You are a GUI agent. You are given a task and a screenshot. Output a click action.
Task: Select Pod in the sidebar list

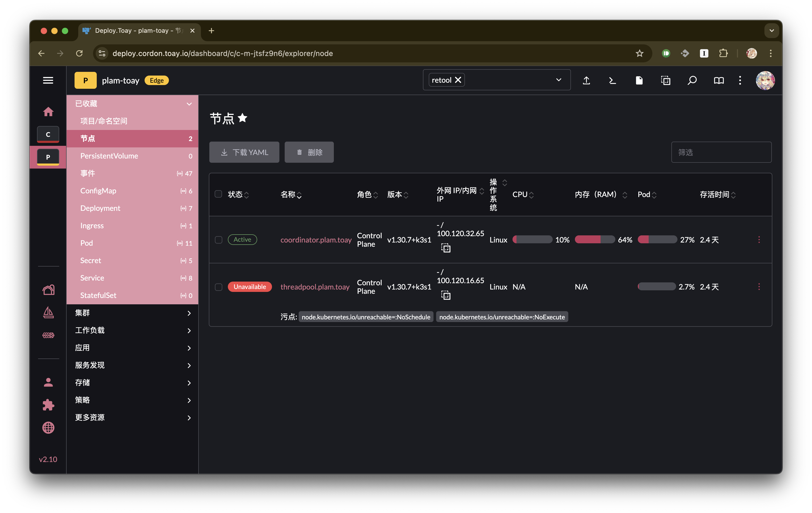(86, 243)
